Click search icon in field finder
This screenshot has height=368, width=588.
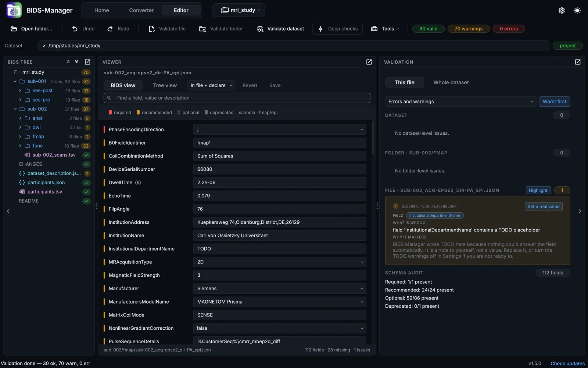[x=109, y=98]
